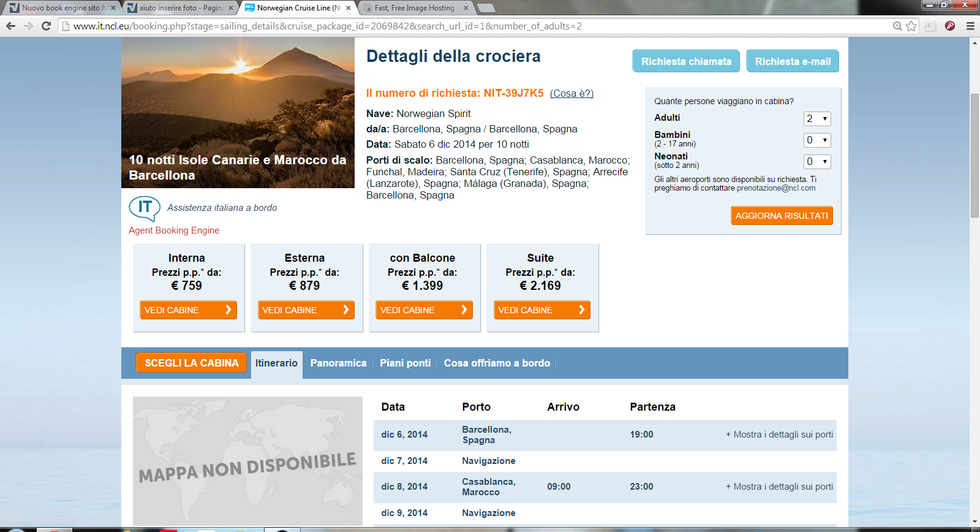Click the prenotazione@ncl.com email link
This screenshot has width=980, height=532.
(776, 188)
